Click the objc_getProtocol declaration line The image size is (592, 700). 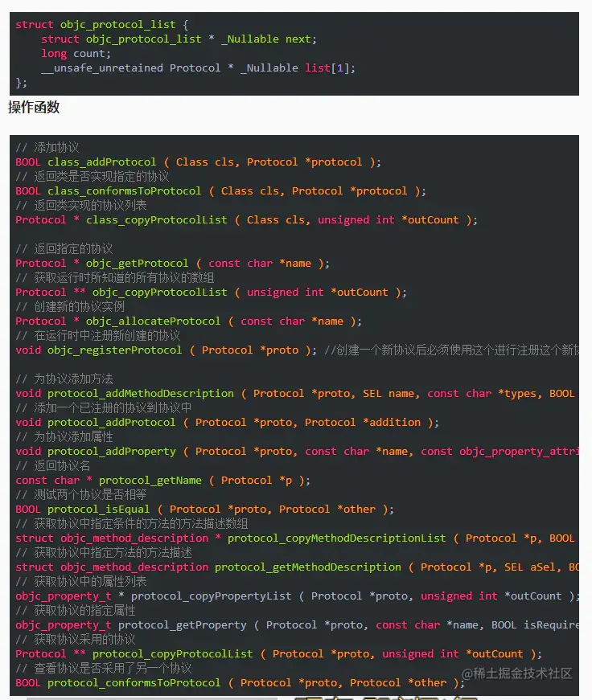click(x=172, y=264)
